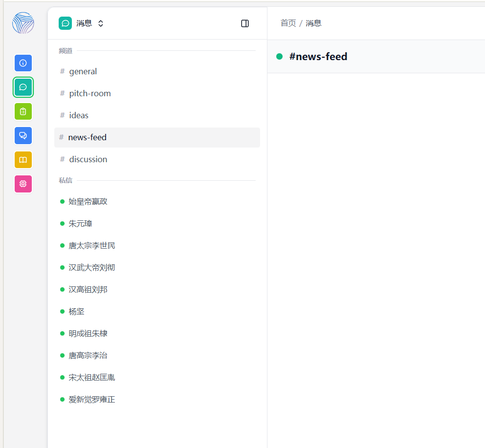Open direct message with 汉武大帝刘彻
The image size is (485, 448).
pyautogui.click(x=157, y=267)
